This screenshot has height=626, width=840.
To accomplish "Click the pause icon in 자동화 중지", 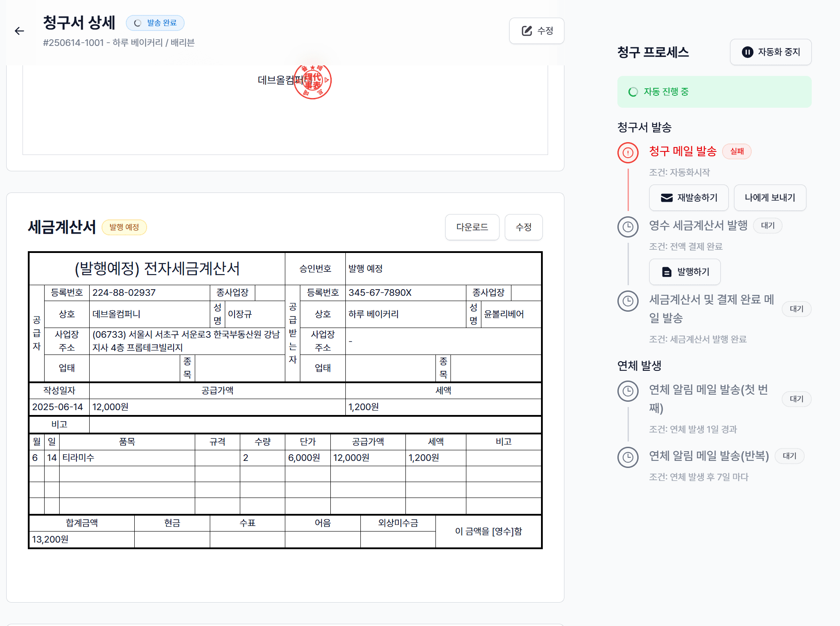I will point(747,52).
